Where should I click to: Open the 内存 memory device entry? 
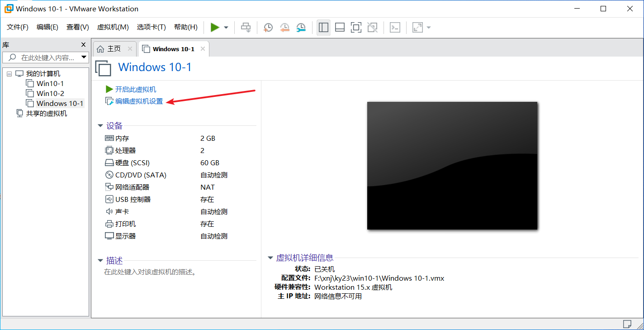coord(122,139)
